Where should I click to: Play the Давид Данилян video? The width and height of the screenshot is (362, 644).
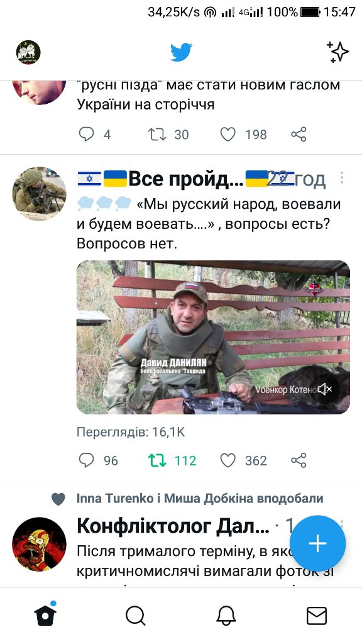click(x=213, y=337)
